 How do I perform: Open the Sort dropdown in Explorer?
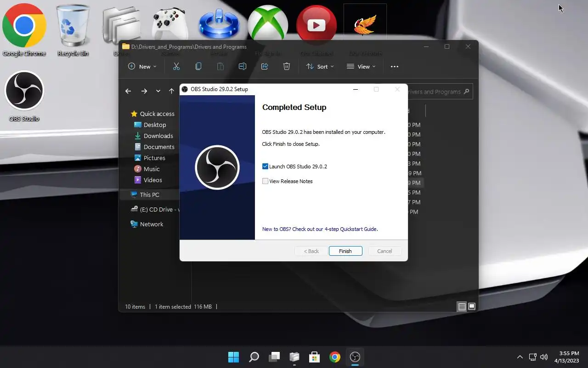[320, 67]
